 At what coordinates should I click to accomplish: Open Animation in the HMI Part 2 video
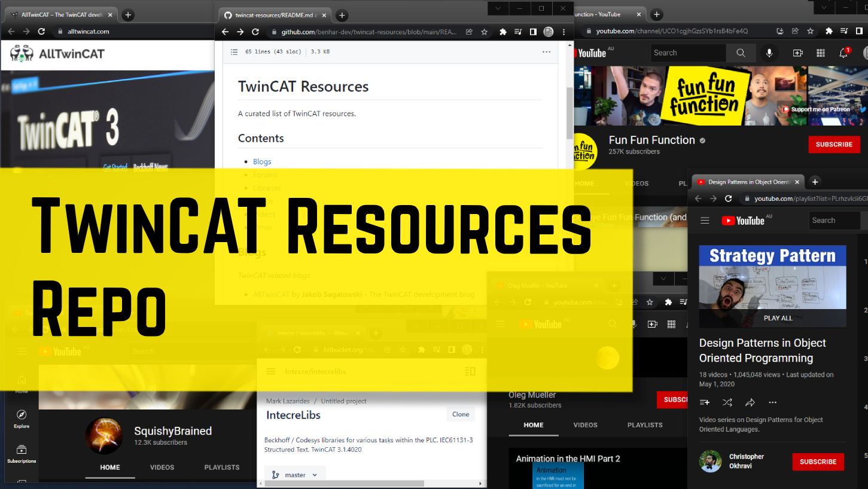(x=568, y=459)
